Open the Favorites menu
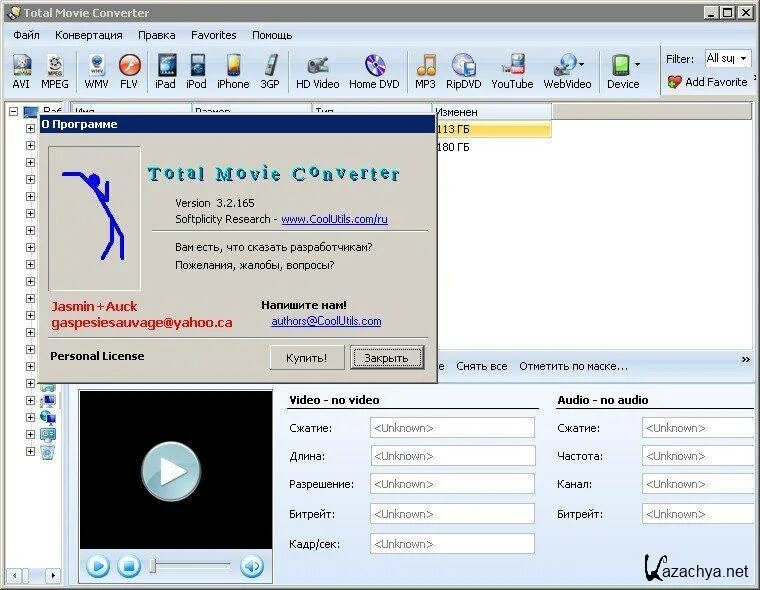The image size is (760, 590). tap(214, 35)
